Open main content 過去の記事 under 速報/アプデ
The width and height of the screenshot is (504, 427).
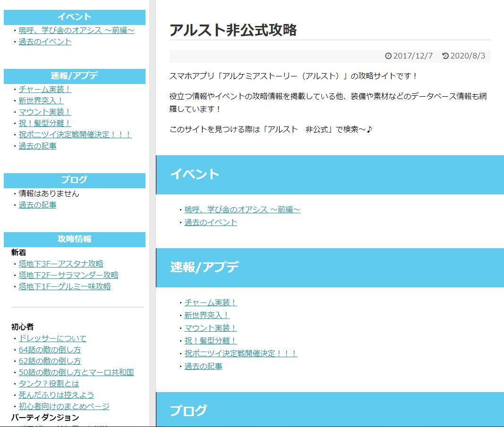[x=204, y=366]
